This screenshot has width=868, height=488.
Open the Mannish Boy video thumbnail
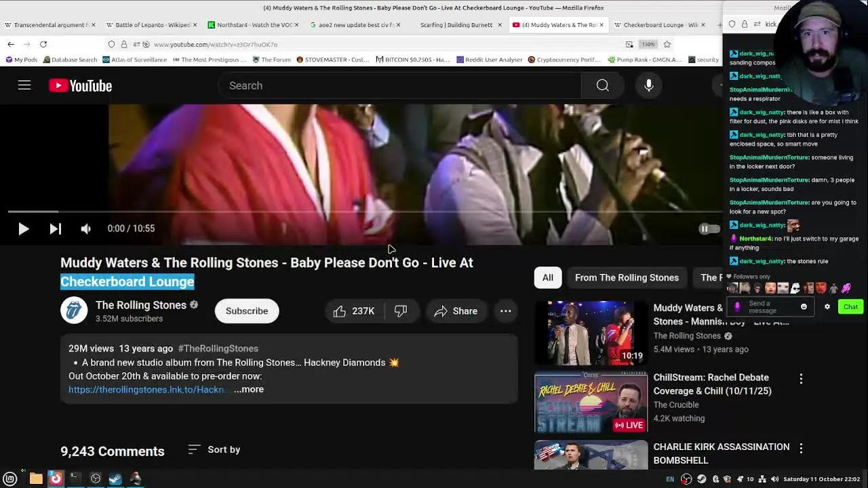coord(591,333)
